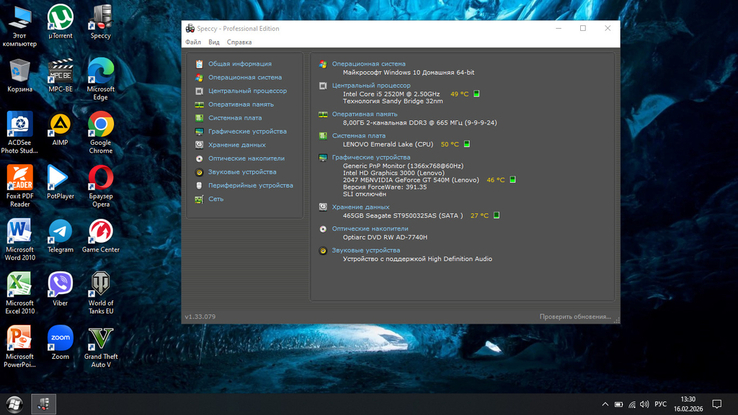Switch the РУС input language indicator
The width and height of the screenshot is (738, 415).
(x=660, y=404)
